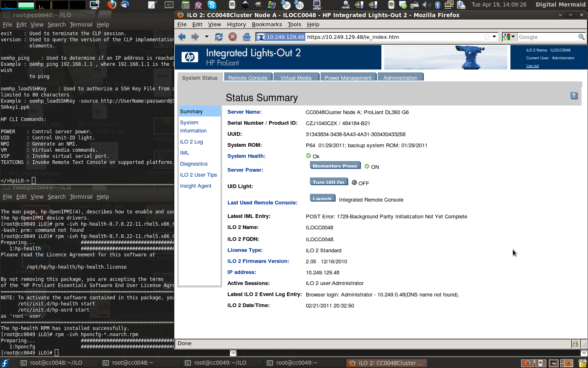This screenshot has width=588, height=368.
Task: Click the battery power tray icon
Action: pyautogui.click(x=461, y=5)
